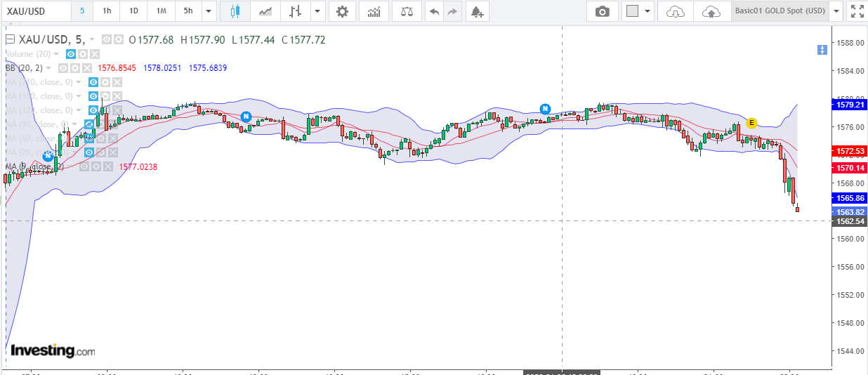The width and height of the screenshot is (868, 375).
Task: Load saved chart cloud download icon
Action: 675,11
